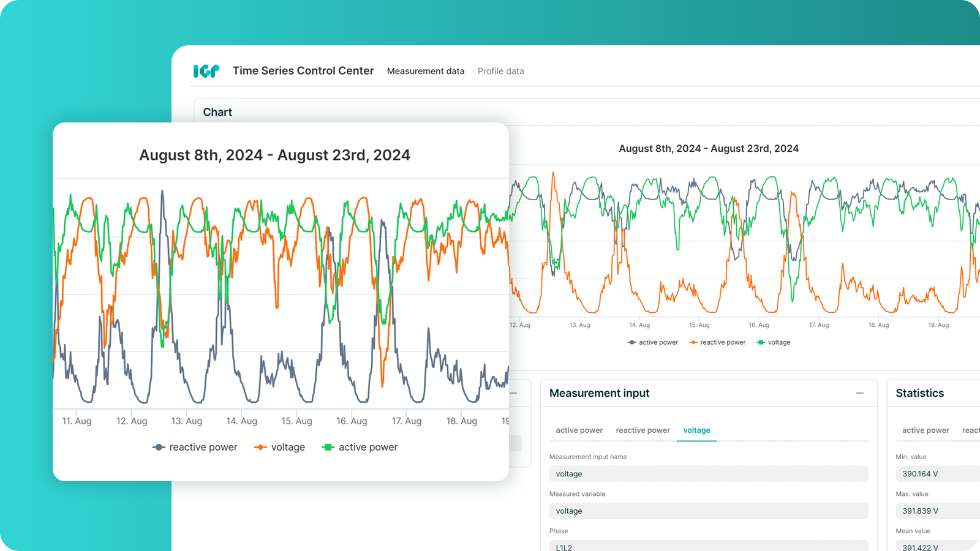Image resolution: width=980 pixels, height=551 pixels.
Task: Click the Mean value 391.422 V field
Action: point(938,545)
